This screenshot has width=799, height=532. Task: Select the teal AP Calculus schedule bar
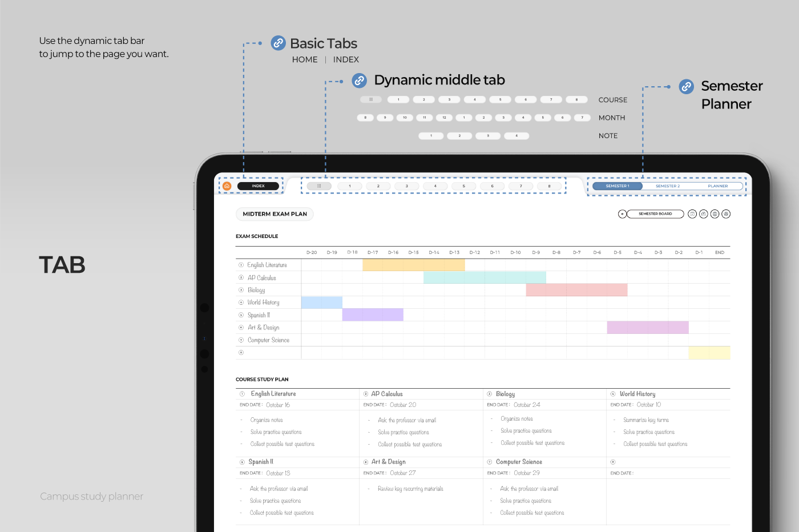coord(485,277)
